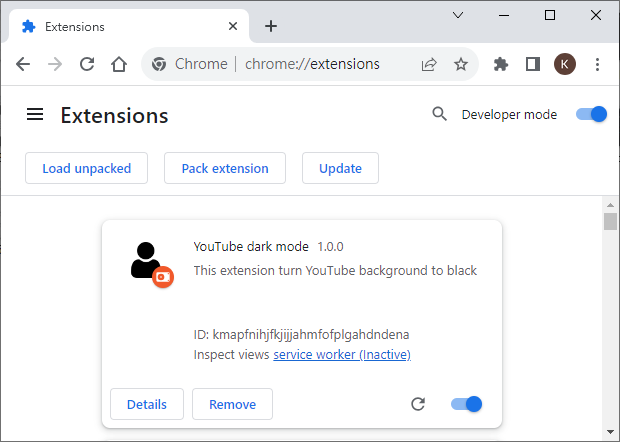Viewport: 620px width, 442px height.
Task: Click the search extensions magnifier icon
Action: point(439,114)
